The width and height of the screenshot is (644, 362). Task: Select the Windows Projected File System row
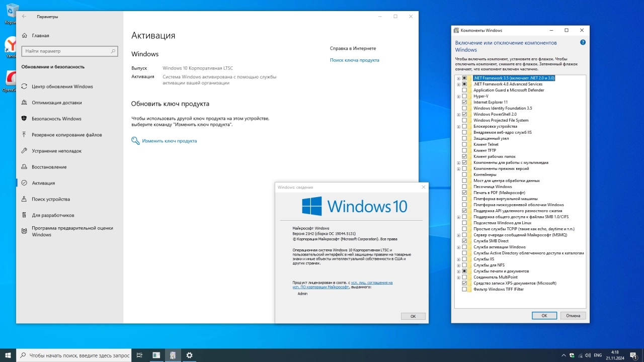coord(501,120)
